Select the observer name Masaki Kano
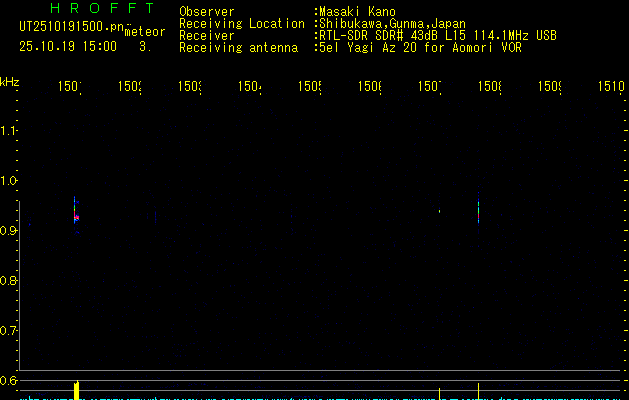The image size is (629, 400). pyautogui.click(x=357, y=12)
